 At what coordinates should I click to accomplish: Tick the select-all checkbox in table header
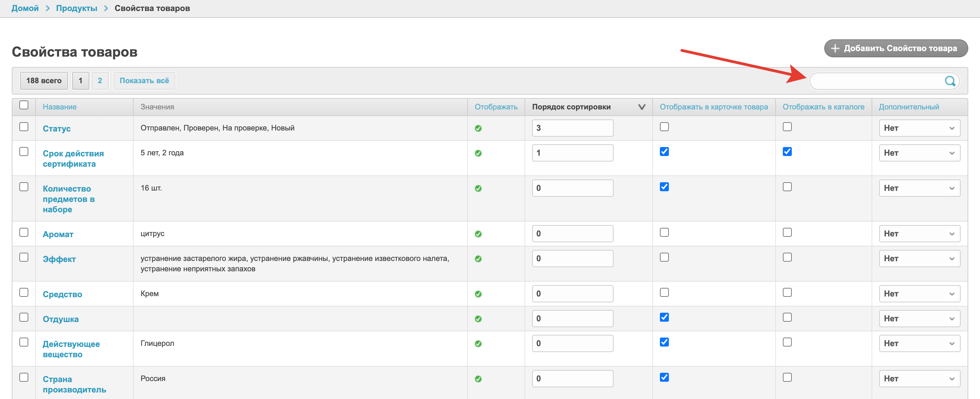(x=24, y=105)
